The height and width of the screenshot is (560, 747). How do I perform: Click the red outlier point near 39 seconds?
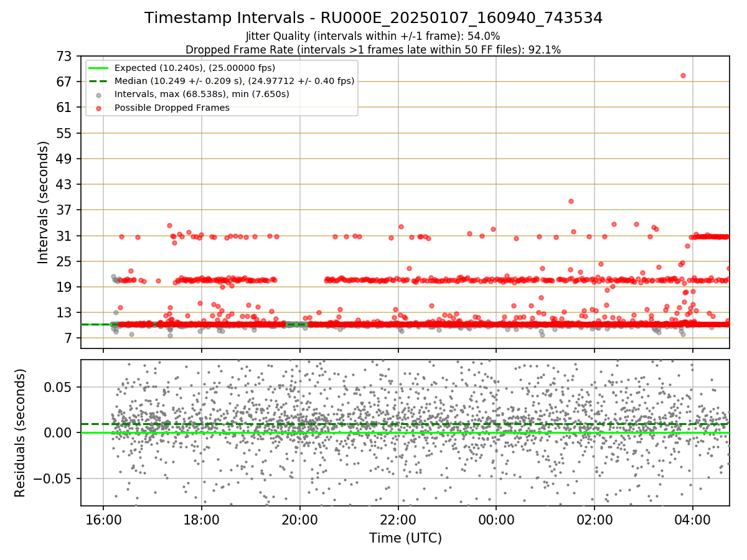point(571,201)
